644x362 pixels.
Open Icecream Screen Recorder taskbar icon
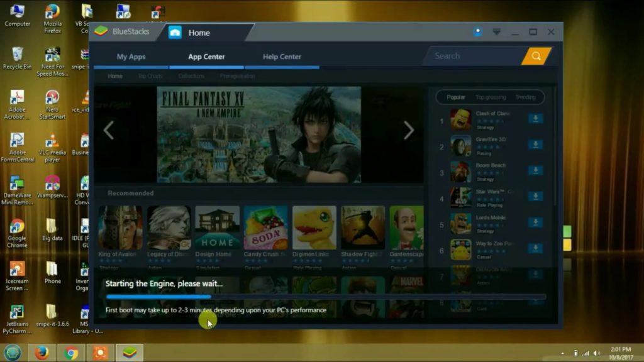click(100, 353)
